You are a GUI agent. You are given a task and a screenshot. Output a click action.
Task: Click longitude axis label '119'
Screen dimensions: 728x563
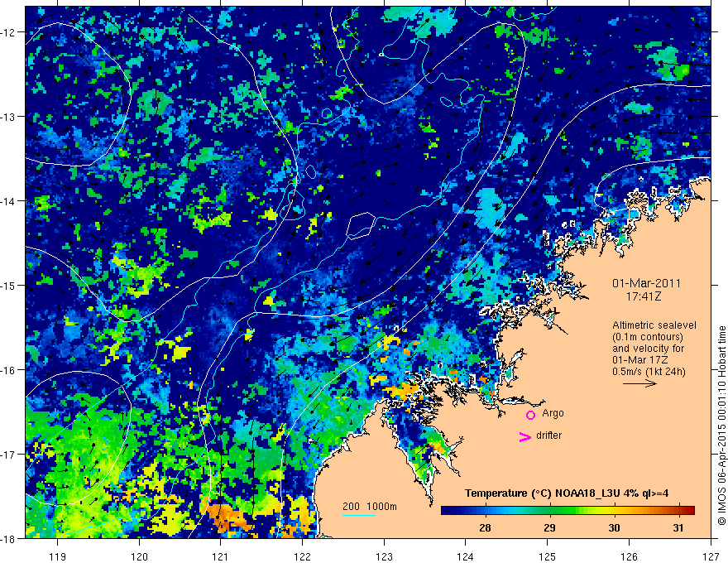pos(57,556)
